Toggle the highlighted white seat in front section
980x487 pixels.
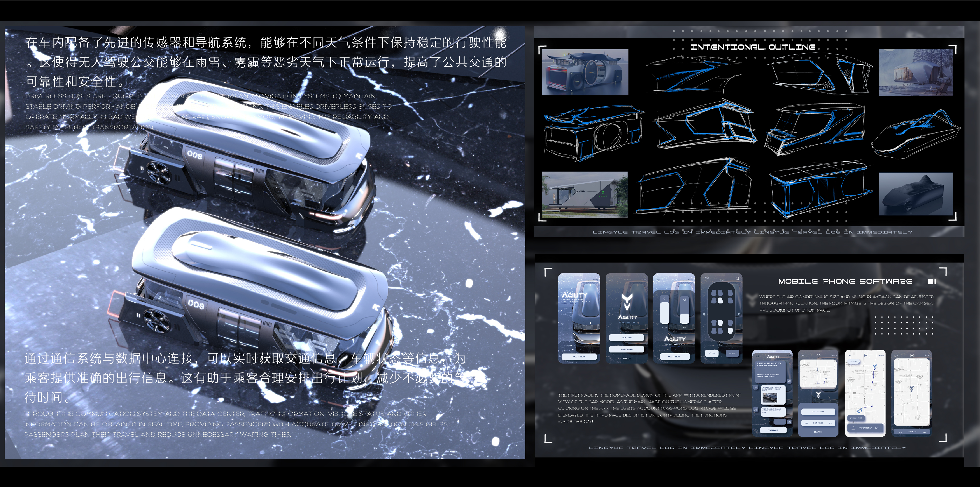tap(720, 300)
